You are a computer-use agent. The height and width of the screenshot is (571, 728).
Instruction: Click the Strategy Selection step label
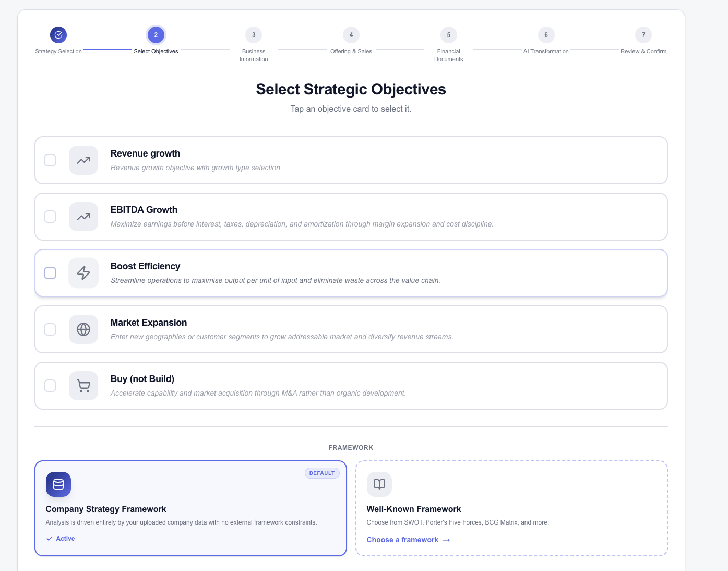coord(58,51)
